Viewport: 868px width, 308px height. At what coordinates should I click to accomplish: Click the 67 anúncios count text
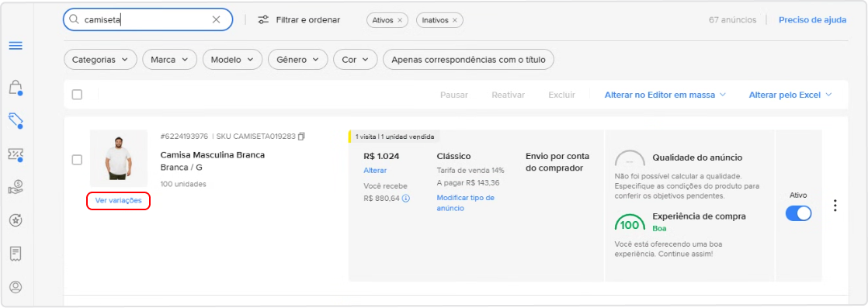click(732, 20)
